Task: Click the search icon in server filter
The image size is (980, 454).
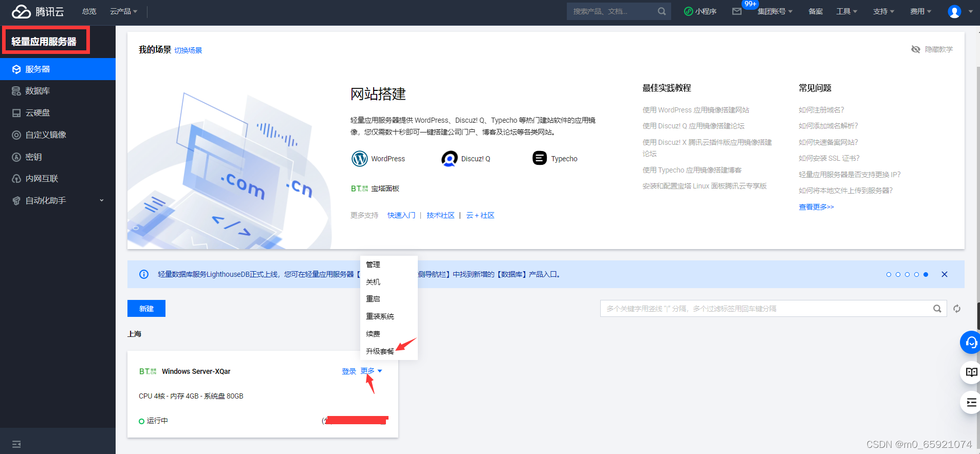Action: coord(937,309)
